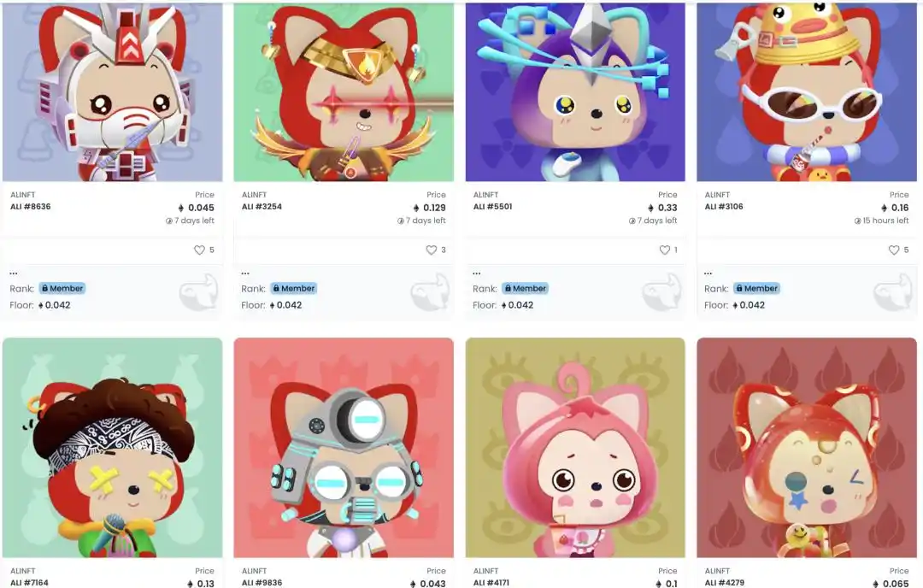Click the locked Member badge on ALI #3106
The width and height of the screenshot is (923, 588).
click(757, 288)
